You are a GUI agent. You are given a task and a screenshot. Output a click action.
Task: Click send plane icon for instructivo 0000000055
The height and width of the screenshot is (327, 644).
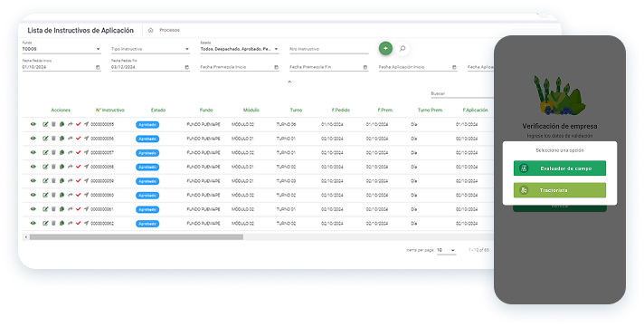86,124
